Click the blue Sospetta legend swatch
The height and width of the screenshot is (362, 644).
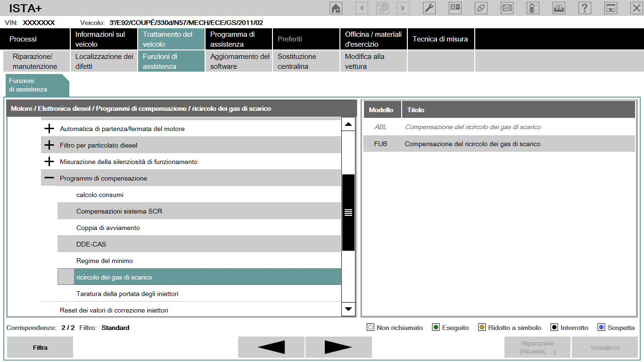point(601,328)
